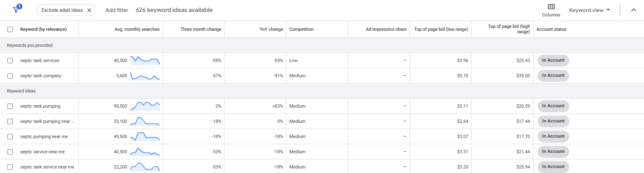Screen dimensions: 644x173
Task: Toggle the select-all keywords checkbox
Action: [x=10, y=30]
